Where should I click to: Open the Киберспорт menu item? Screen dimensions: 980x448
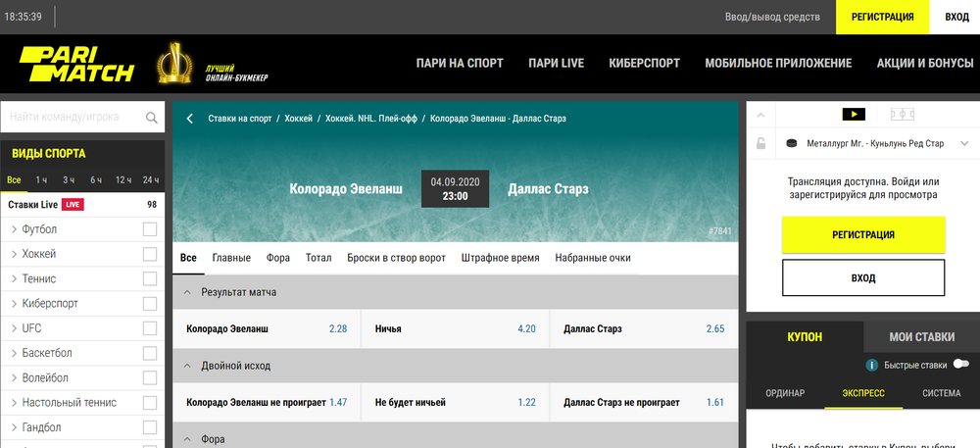tap(644, 64)
